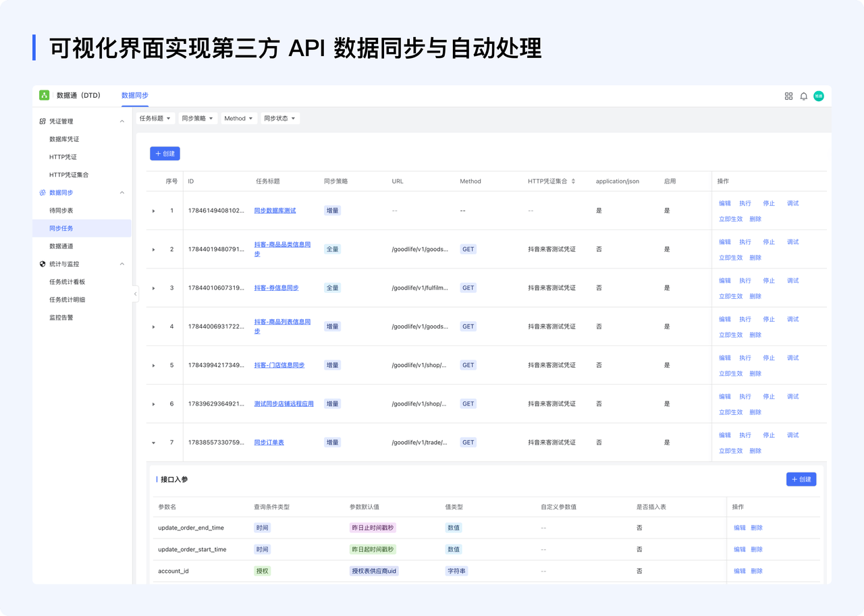Viewport: 864px width, 616px height.
Task: Open the 抖客-门店信息同步 task link
Action: (279, 365)
